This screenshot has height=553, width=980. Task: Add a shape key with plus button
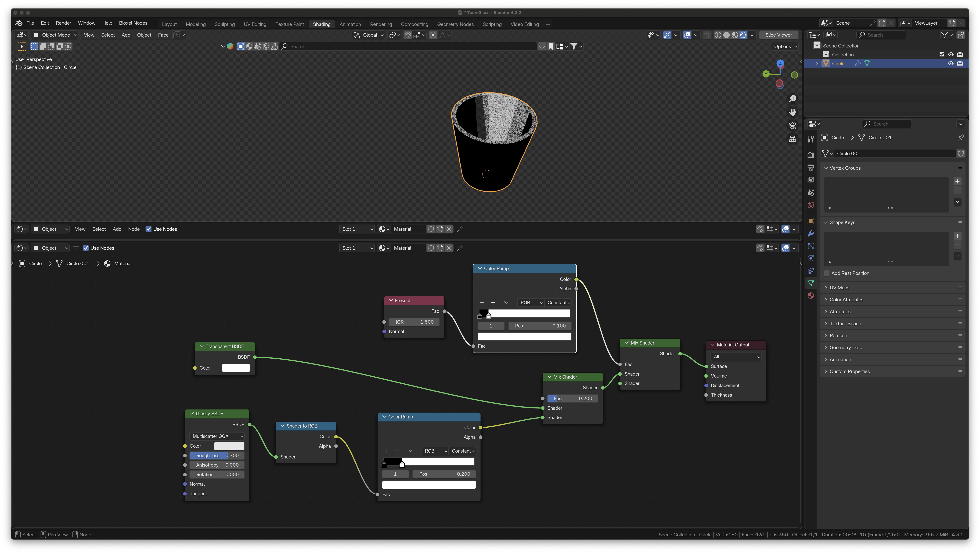(x=957, y=236)
